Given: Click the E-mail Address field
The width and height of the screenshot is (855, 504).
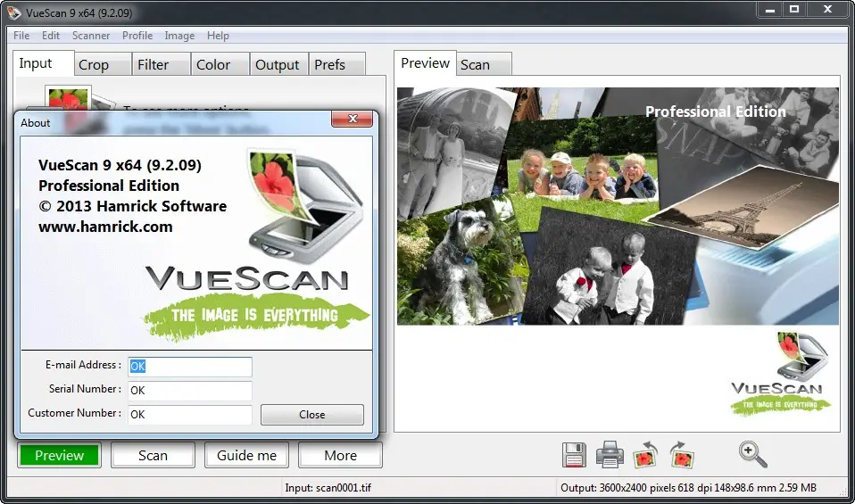Looking at the screenshot, I should (x=190, y=366).
